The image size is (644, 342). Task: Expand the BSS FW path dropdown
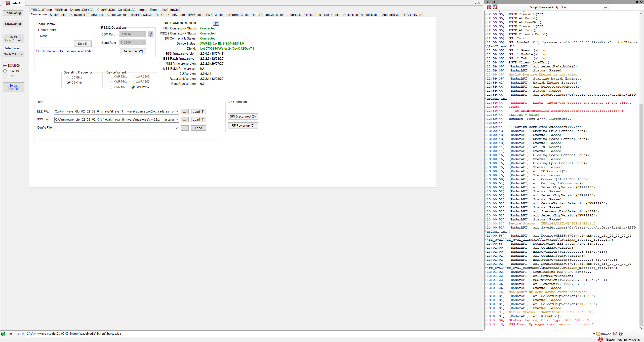(x=177, y=112)
